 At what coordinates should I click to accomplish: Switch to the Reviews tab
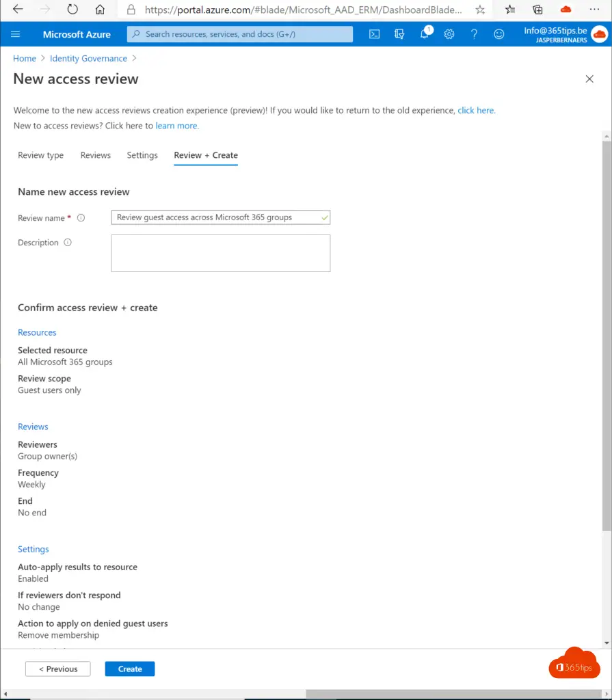click(x=96, y=155)
